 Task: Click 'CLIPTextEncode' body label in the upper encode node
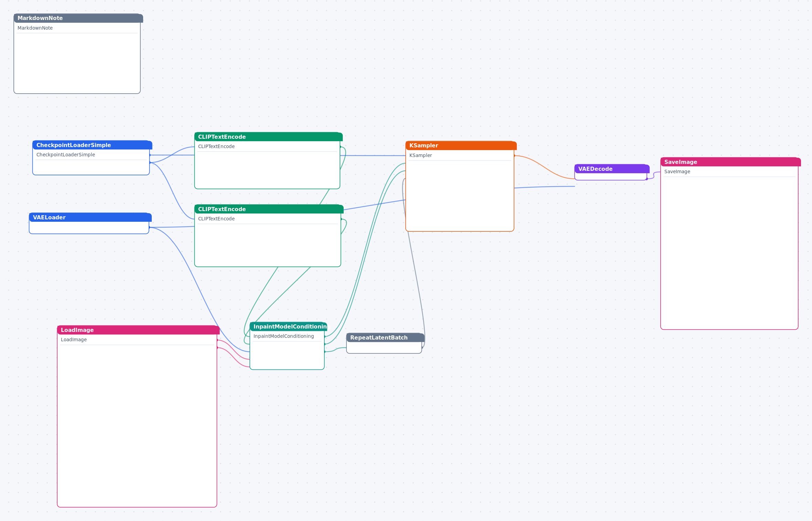(216, 146)
